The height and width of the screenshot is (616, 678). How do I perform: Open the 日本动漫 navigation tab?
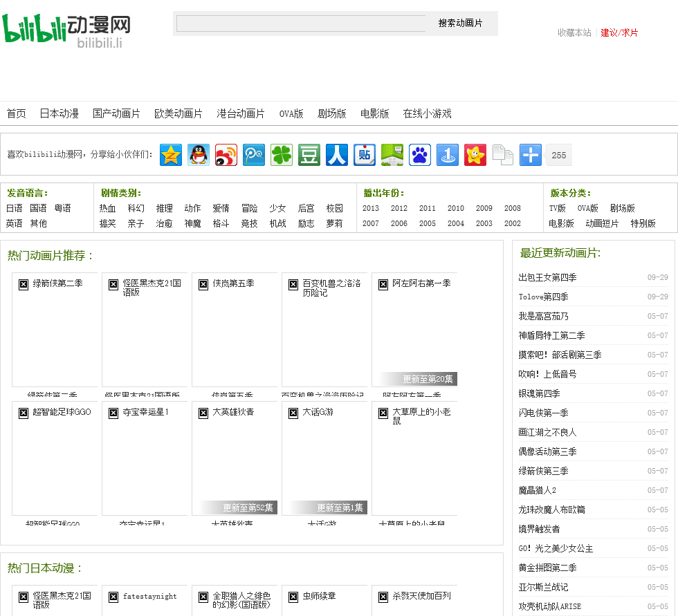pyautogui.click(x=59, y=113)
